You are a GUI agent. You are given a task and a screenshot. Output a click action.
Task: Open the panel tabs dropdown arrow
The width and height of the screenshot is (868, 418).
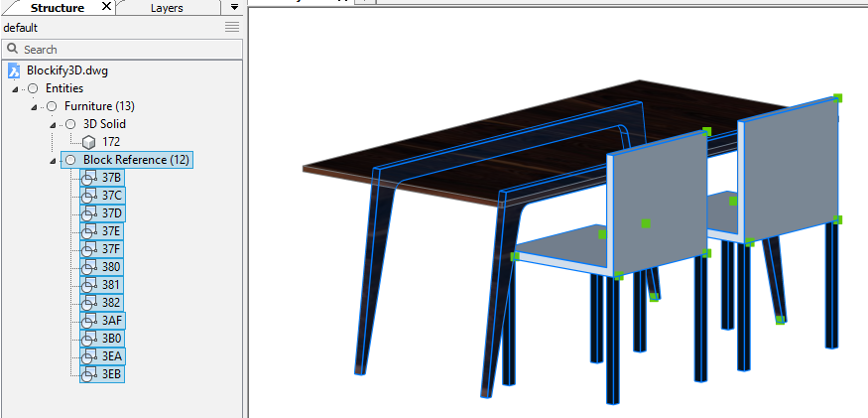click(x=234, y=7)
